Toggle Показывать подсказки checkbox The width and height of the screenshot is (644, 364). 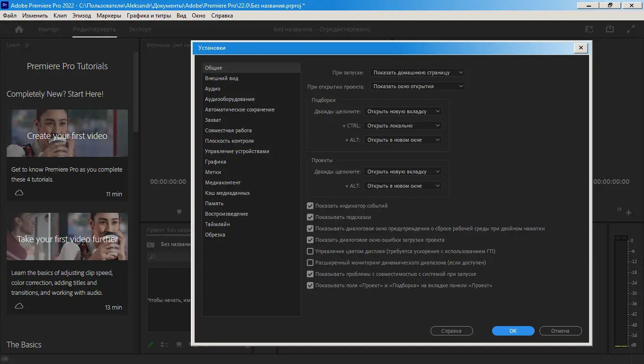pos(310,217)
